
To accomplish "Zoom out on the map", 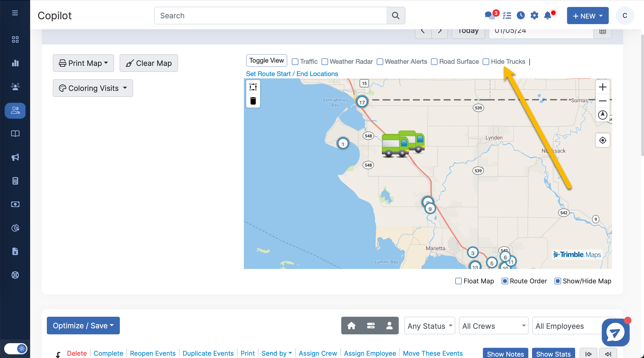I will coord(603,101).
